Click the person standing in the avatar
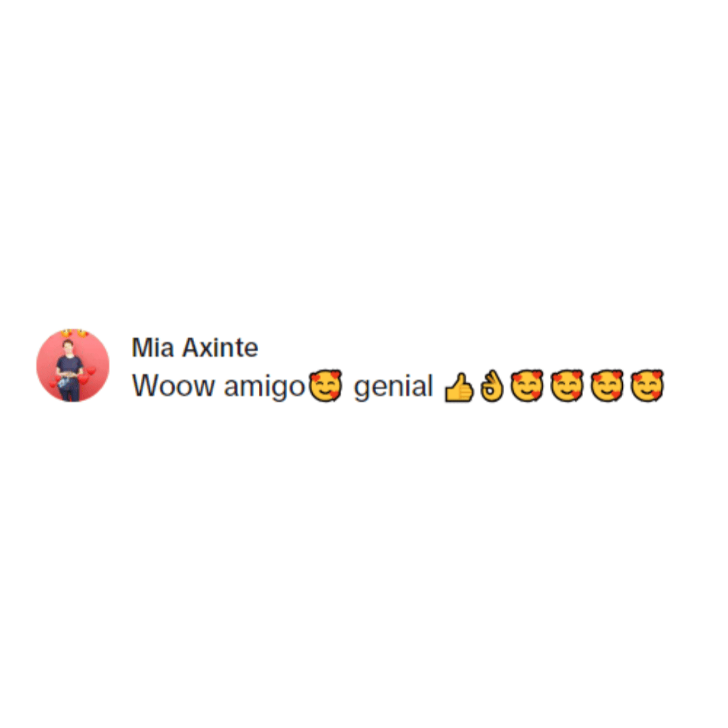The height and width of the screenshot is (728, 728). pyautogui.click(x=69, y=370)
